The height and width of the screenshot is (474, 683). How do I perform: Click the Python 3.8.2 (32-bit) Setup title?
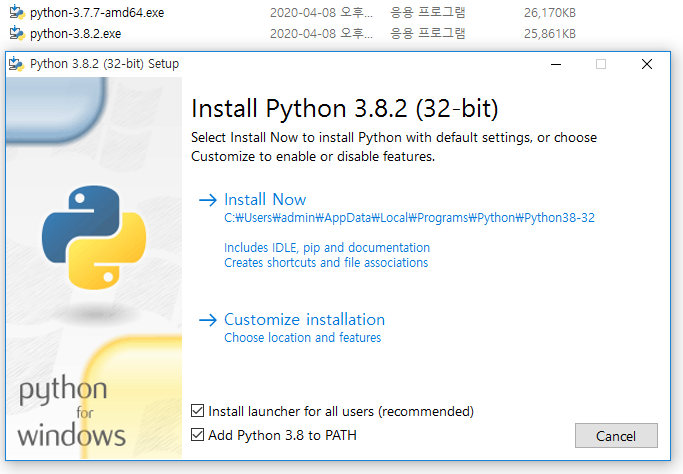tap(104, 64)
